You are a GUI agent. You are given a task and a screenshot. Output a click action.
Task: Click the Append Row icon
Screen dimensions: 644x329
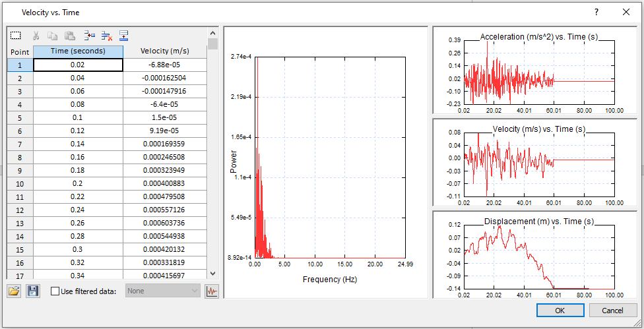(x=123, y=36)
